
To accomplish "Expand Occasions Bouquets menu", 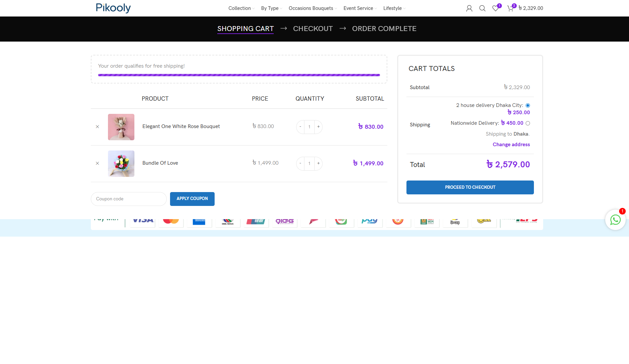I will tap(313, 8).
